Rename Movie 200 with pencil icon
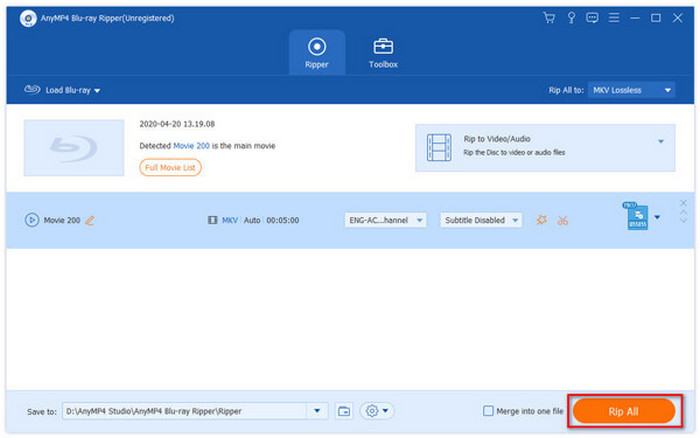The image size is (700, 438). point(90,219)
